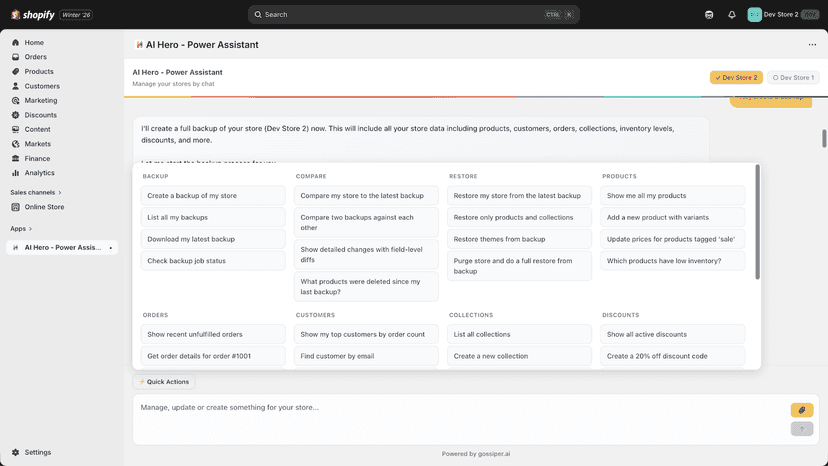Screen dimensions: 828x466
Task: Choose 'Show me all my products'
Action: point(672,195)
